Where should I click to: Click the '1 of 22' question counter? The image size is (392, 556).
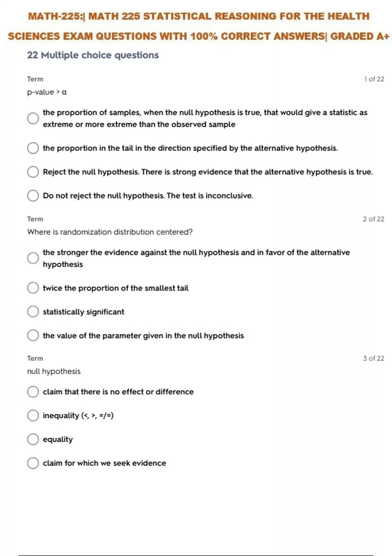374,79
